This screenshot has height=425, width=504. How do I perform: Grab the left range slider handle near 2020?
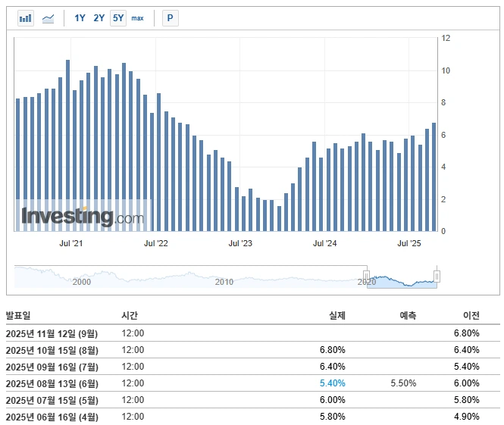pos(366,276)
